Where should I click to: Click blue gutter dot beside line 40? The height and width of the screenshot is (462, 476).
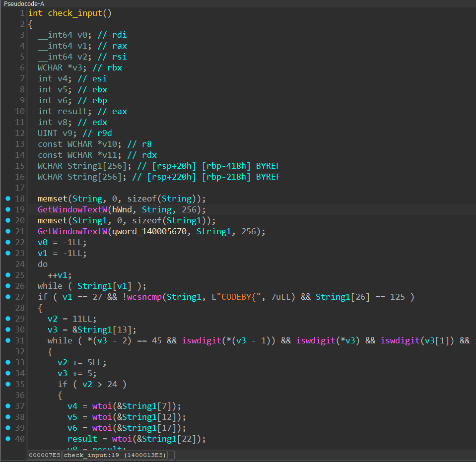pos(7,439)
